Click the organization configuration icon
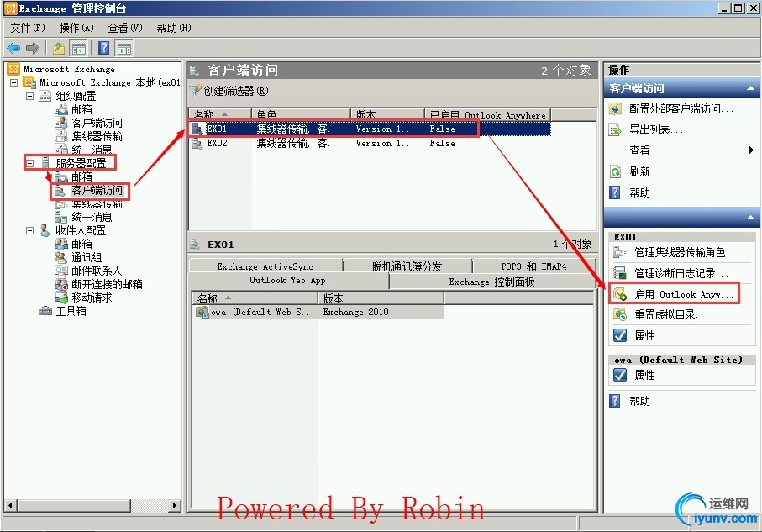This screenshot has width=762, height=532. click(x=45, y=96)
